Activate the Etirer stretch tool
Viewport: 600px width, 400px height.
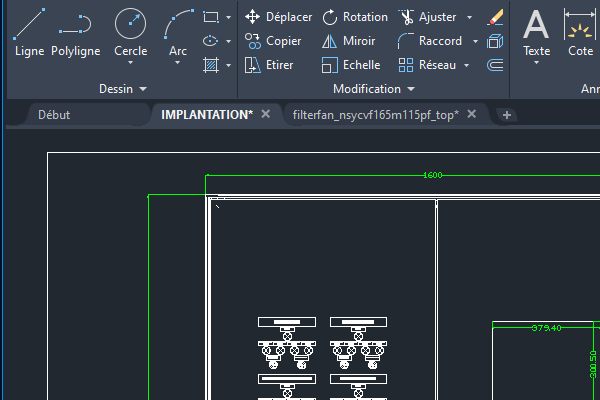269,65
